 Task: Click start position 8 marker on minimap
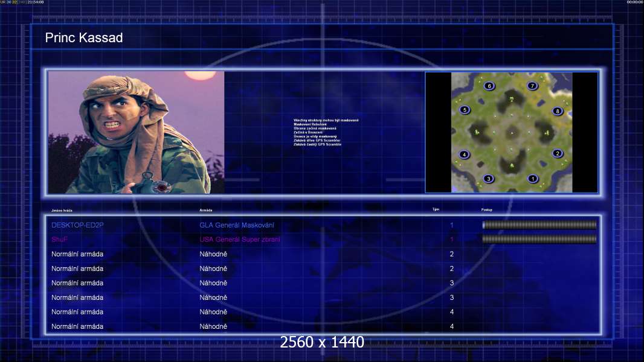pos(558,110)
